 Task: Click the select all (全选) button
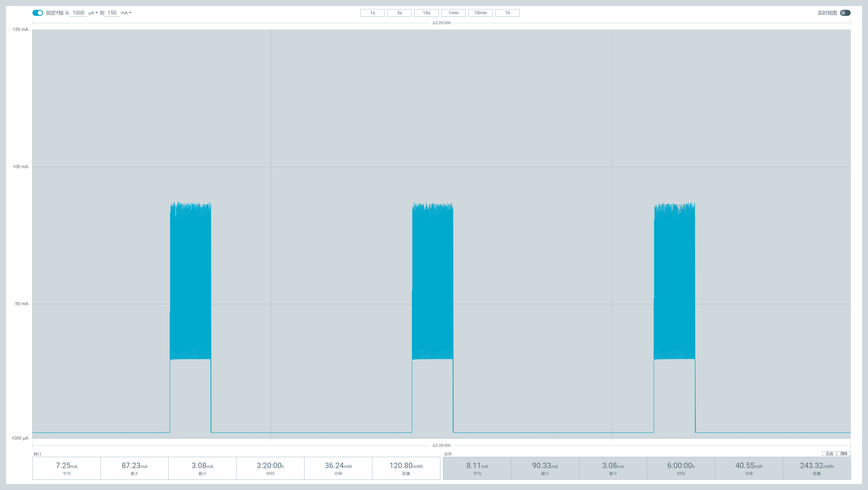click(829, 454)
